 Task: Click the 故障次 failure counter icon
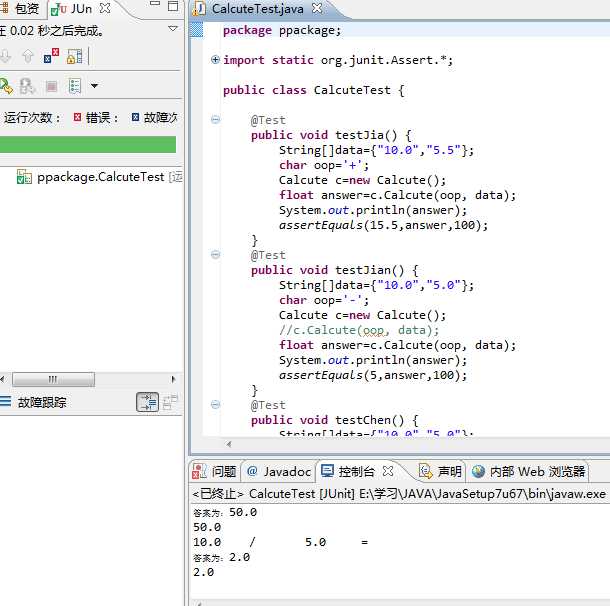pyautogui.click(x=135, y=117)
